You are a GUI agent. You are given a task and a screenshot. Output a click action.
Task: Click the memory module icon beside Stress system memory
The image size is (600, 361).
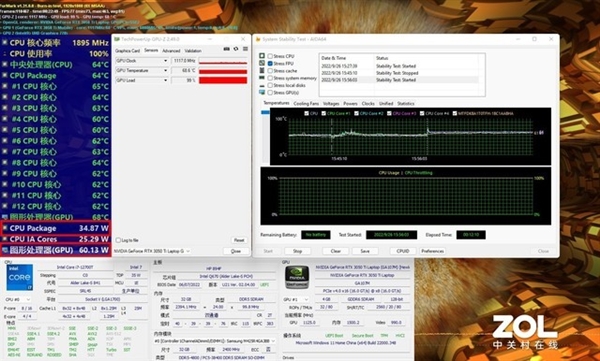(262, 78)
